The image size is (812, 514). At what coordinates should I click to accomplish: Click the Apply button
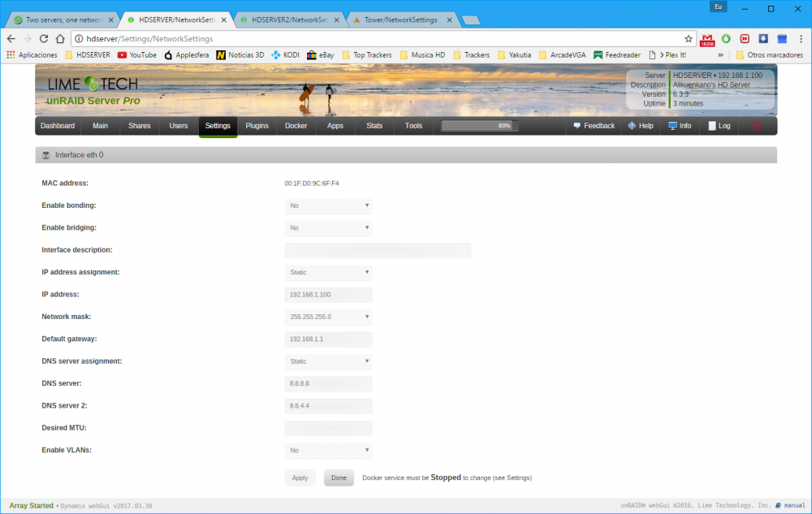click(x=300, y=477)
